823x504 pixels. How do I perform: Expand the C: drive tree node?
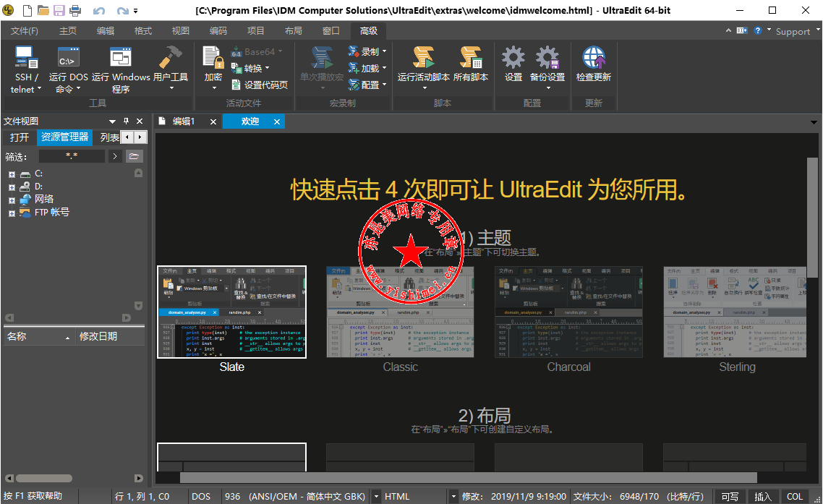pos(12,174)
